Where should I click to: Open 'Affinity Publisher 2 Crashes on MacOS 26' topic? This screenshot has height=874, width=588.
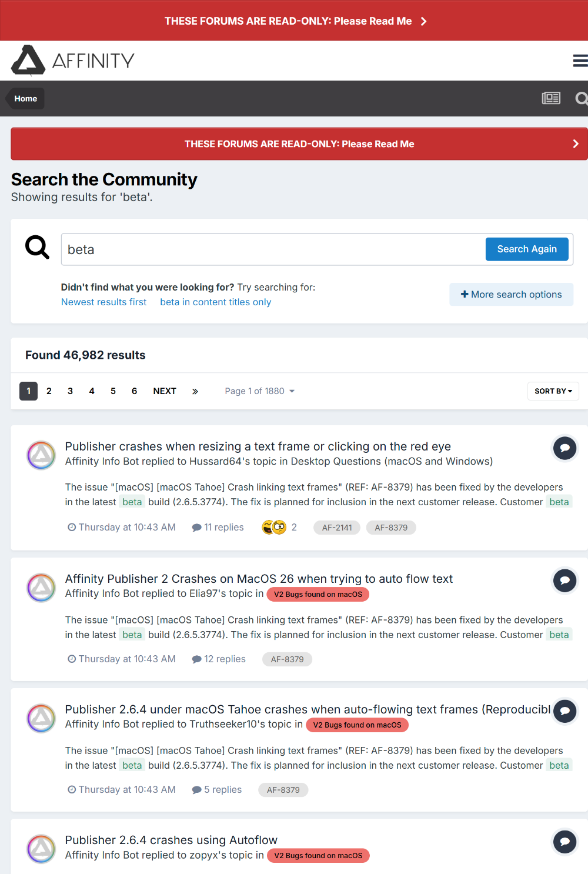[x=259, y=579]
